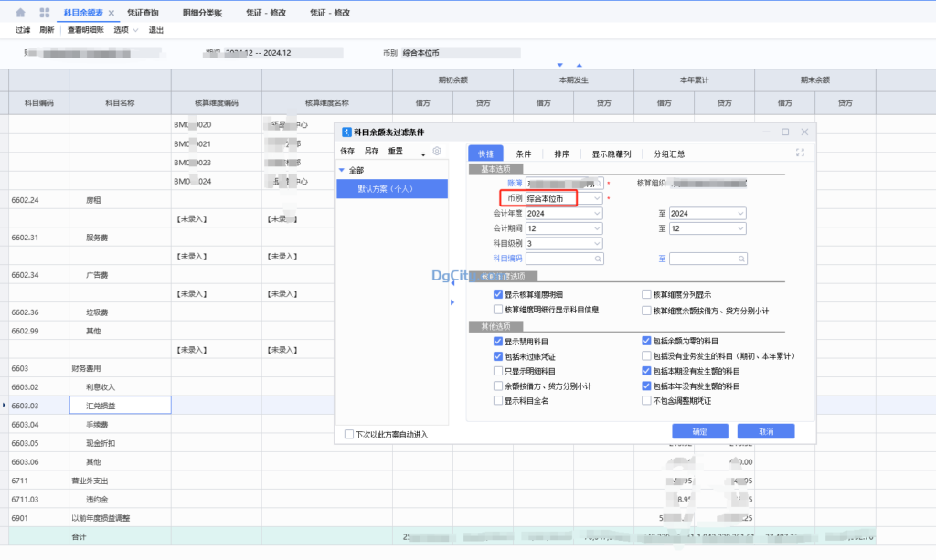
Task: Click 保存 in the filter dialog
Action: tap(347, 151)
